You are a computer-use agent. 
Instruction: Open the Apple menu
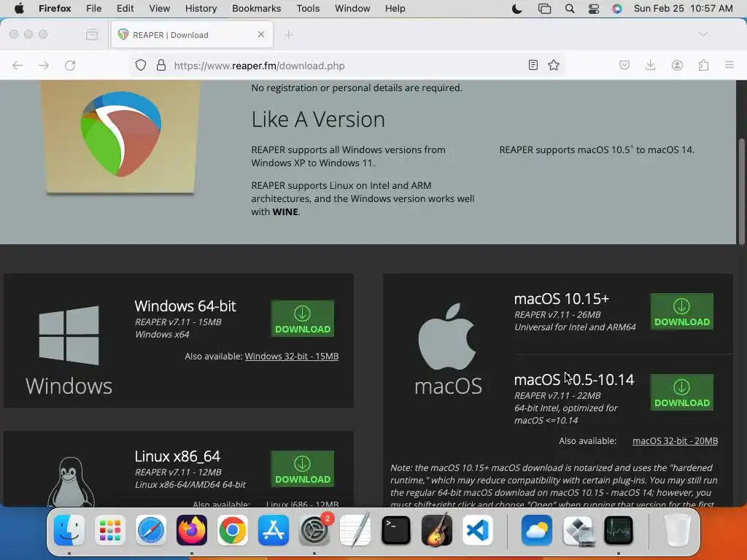point(19,8)
